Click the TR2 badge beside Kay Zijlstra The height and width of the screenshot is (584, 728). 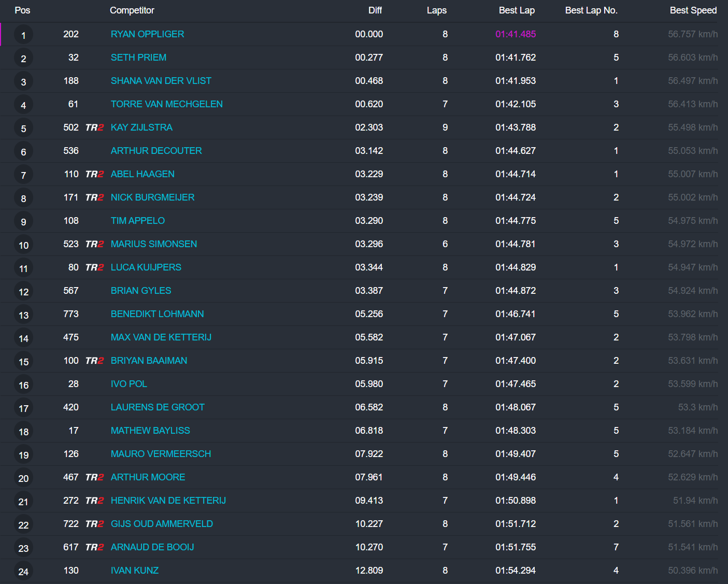94,127
